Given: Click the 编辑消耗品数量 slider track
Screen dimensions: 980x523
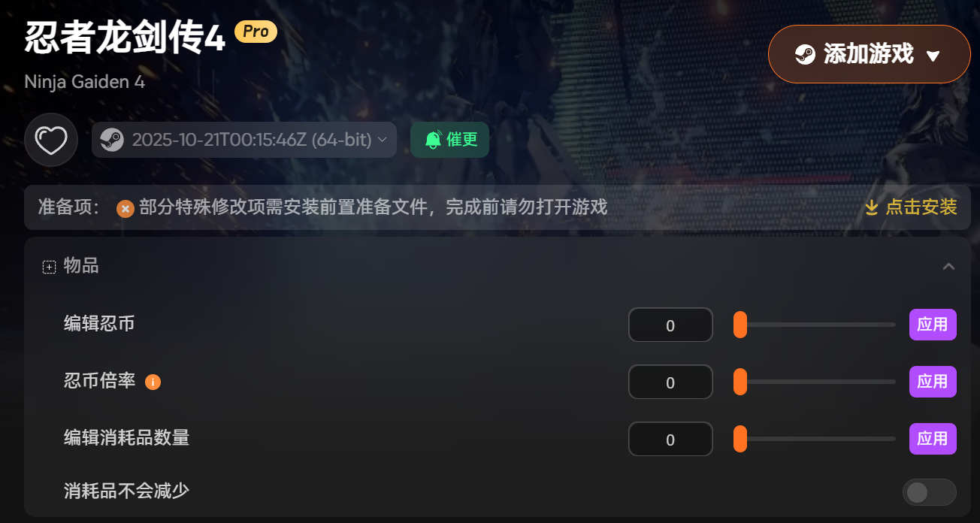Looking at the screenshot, I should tap(815, 439).
